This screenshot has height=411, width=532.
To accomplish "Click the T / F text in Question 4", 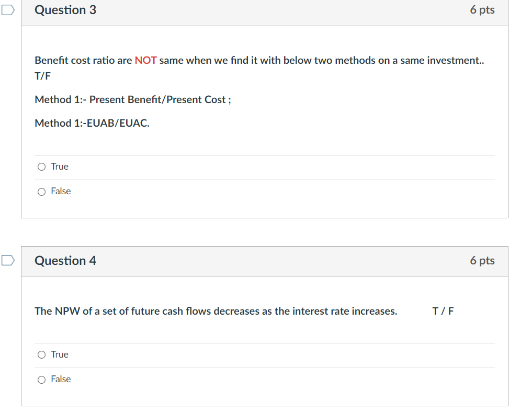I will click(x=443, y=311).
